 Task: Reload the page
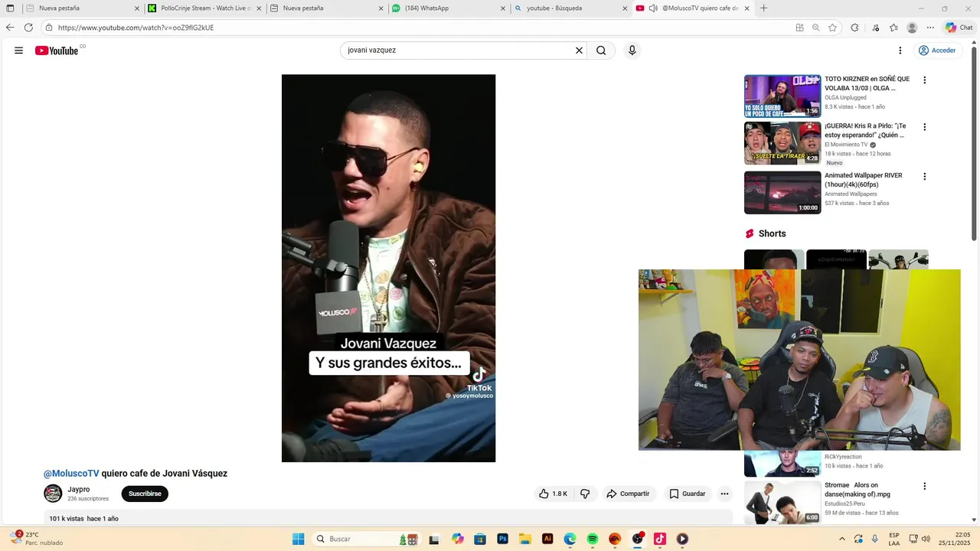(x=28, y=28)
